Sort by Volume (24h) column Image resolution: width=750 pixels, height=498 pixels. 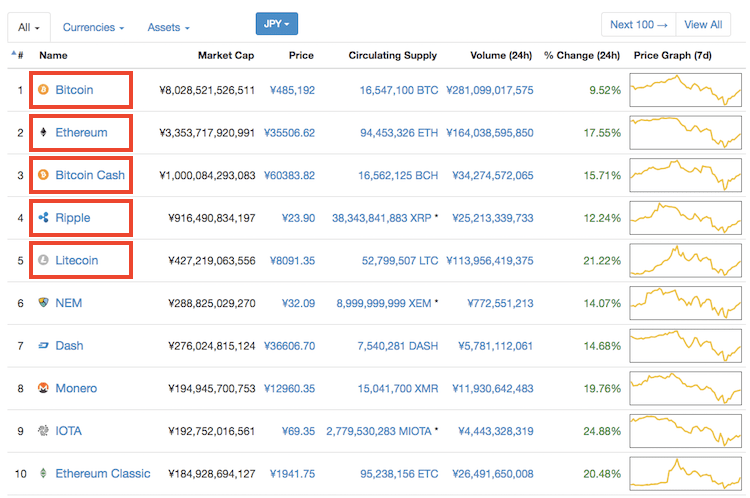[501, 55]
